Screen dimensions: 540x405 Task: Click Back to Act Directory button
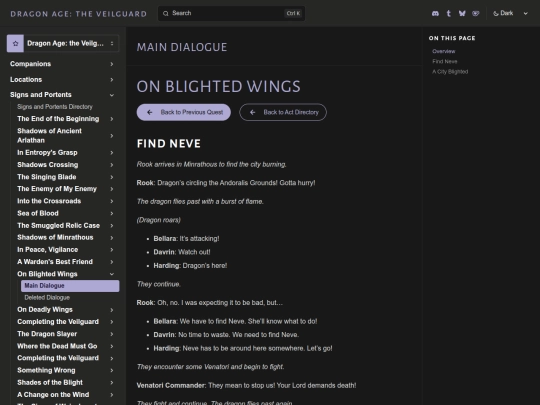(x=283, y=112)
